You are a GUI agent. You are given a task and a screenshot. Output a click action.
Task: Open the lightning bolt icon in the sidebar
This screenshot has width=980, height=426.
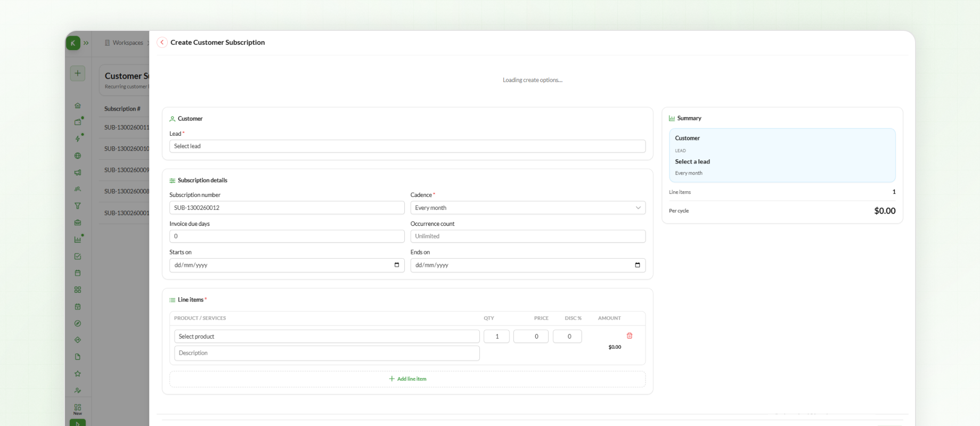point(78,139)
